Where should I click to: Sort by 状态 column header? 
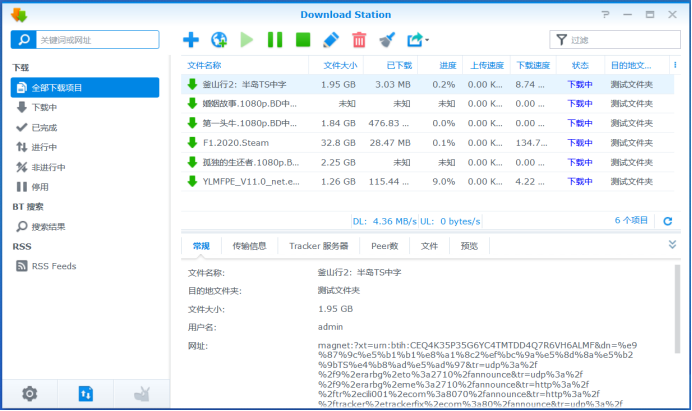[580, 65]
